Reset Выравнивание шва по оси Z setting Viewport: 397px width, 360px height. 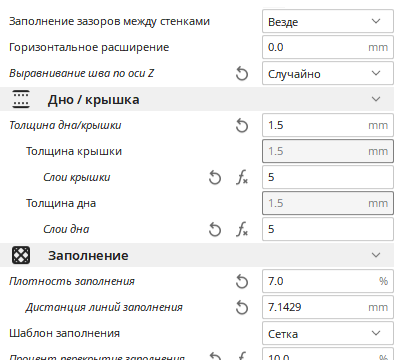coord(242,74)
